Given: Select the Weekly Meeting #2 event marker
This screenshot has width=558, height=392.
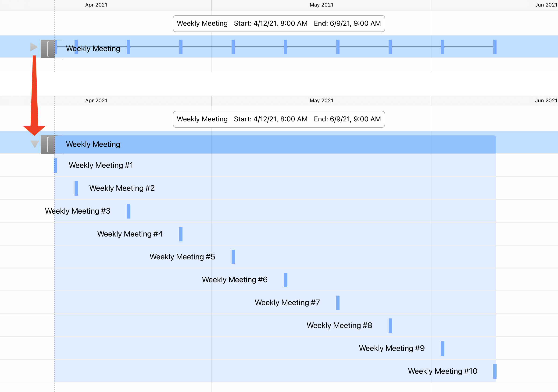Looking at the screenshot, I should pos(76,188).
